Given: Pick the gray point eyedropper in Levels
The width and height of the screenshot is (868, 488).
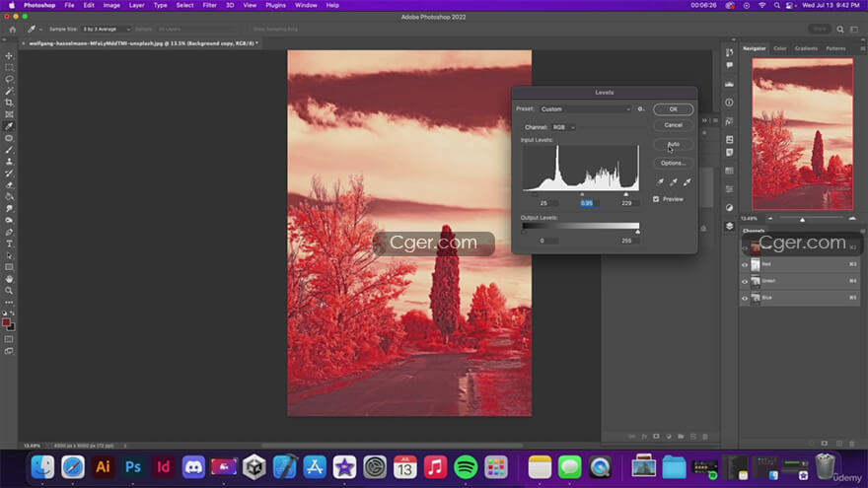Looking at the screenshot, I should coord(673,181).
